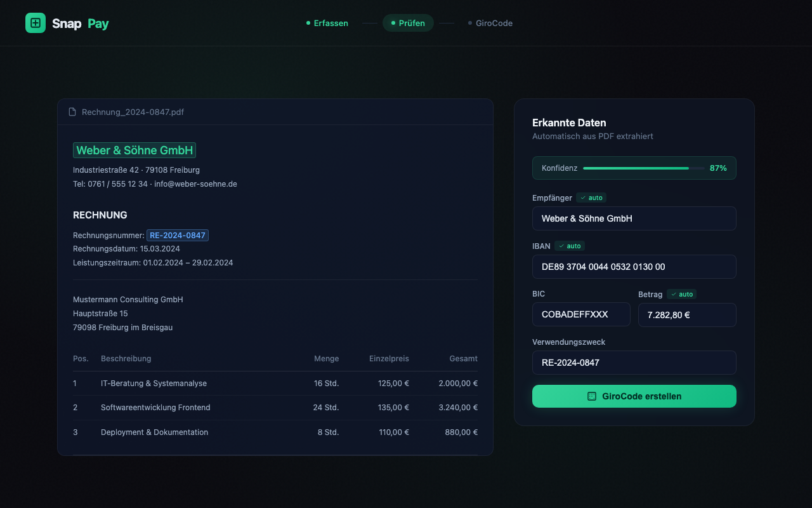
Task: Click the PDF file icon beside Rechnung_2024-0847.pdf
Action: (72, 112)
